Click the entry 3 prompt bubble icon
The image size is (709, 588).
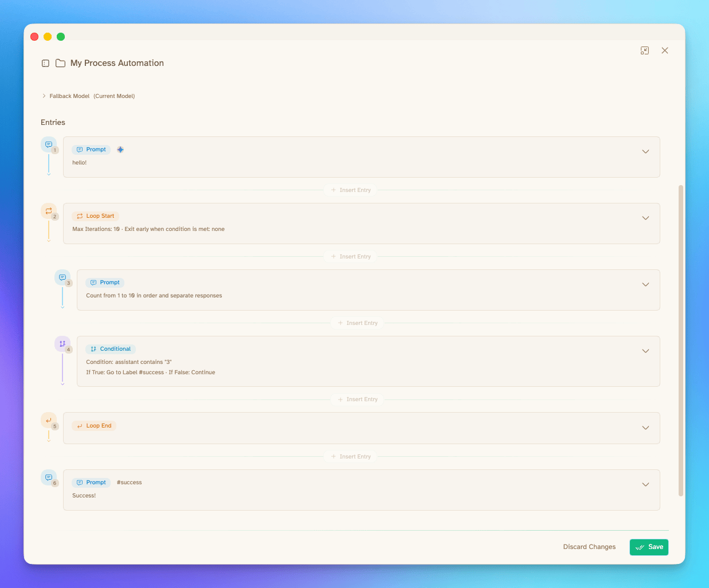click(x=62, y=277)
